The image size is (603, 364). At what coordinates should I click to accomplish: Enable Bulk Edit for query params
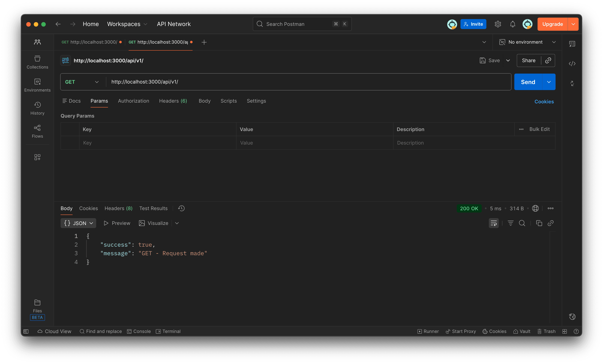click(539, 129)
